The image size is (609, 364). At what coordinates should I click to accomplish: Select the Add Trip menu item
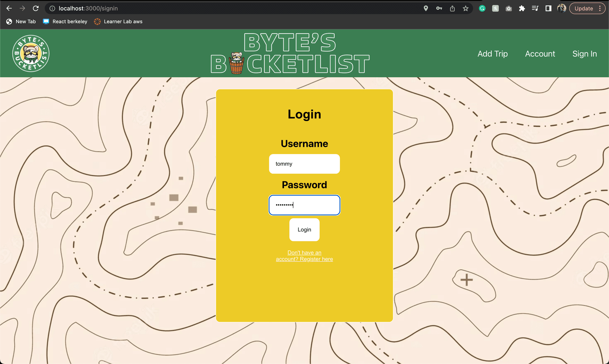coord(492,53)
